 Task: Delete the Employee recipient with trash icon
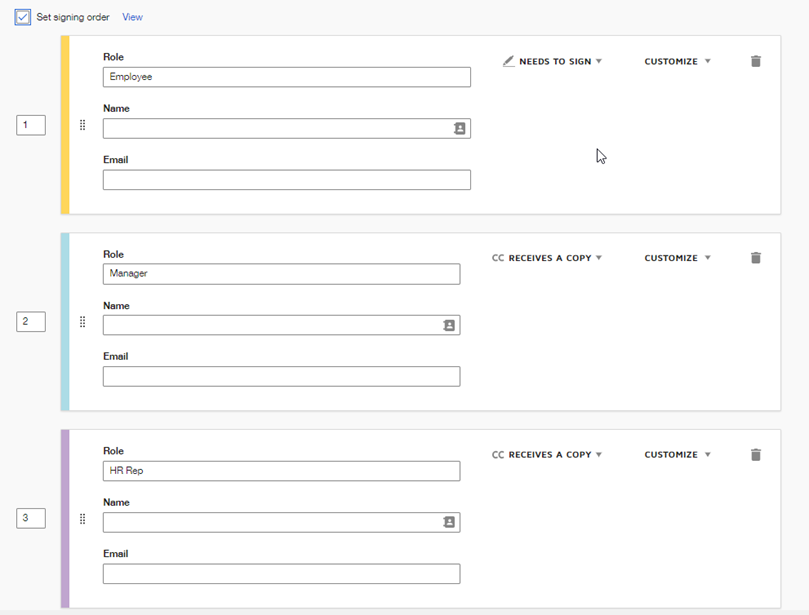pos(756,61)
